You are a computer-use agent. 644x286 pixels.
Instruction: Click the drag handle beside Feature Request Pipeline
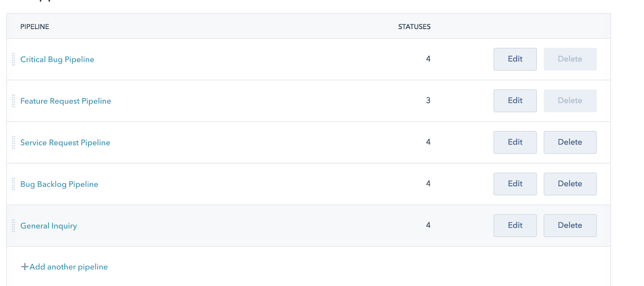pos(13,101)
